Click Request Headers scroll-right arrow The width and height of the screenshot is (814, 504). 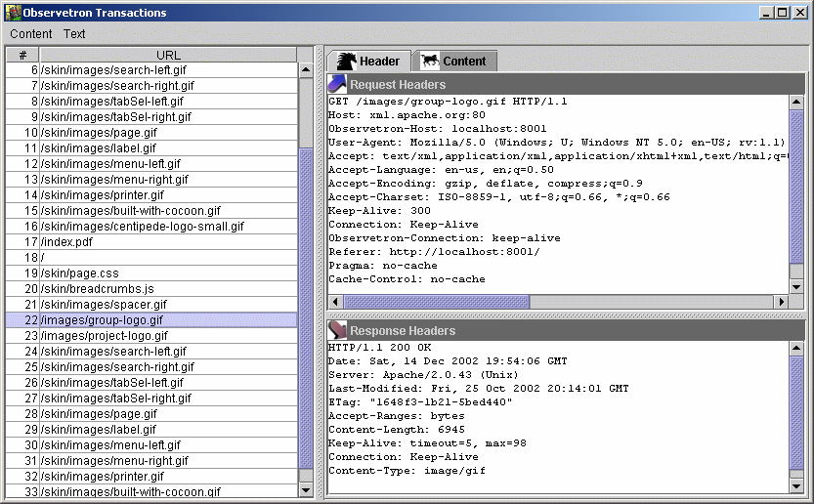[780, 302]
